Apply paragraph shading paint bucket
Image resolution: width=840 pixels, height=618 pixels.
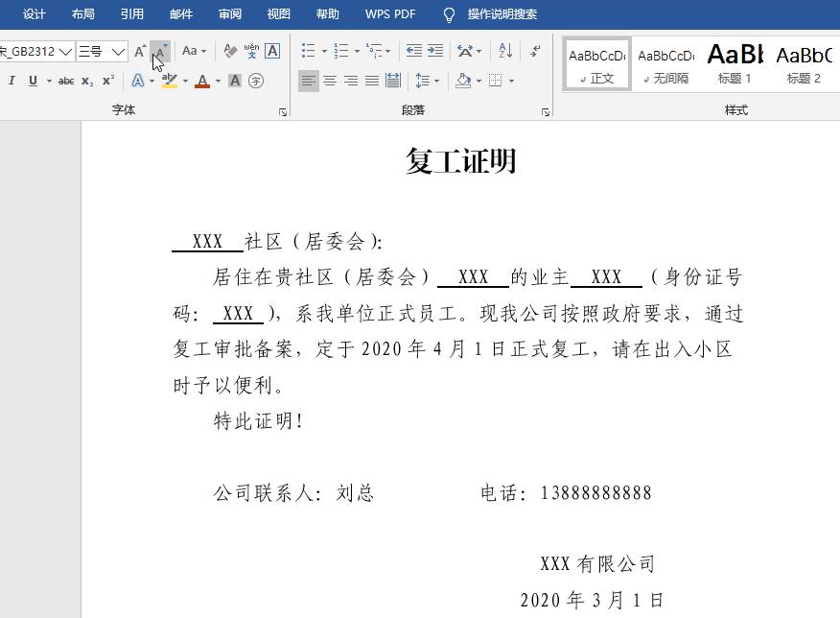[x=463, y=81]
